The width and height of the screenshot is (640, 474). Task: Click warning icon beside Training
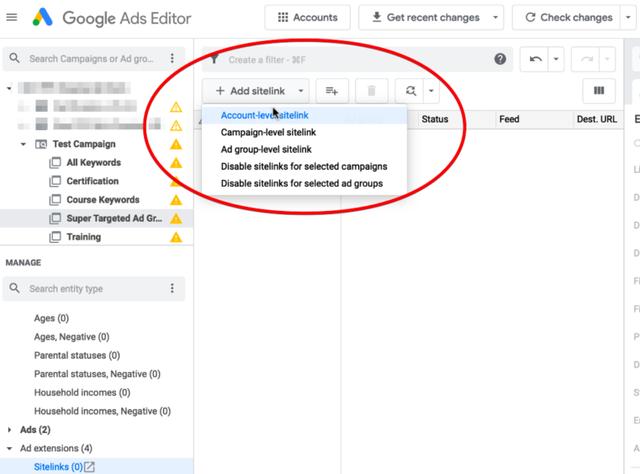tap(176, 237)
